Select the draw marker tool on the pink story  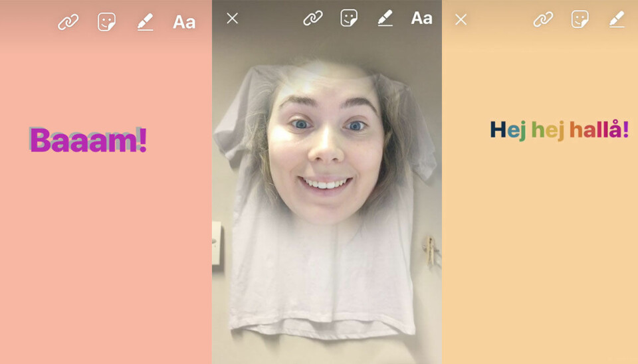click(x=145, y=22)
